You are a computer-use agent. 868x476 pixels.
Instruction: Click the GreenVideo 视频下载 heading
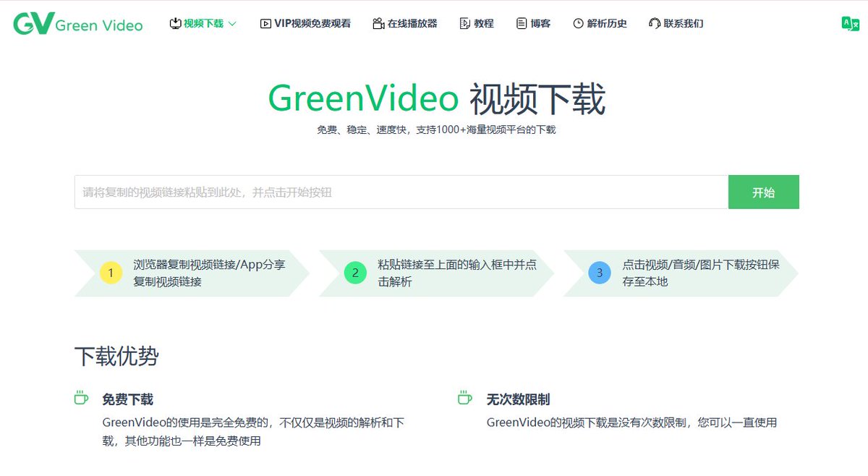tap(436, 98)
